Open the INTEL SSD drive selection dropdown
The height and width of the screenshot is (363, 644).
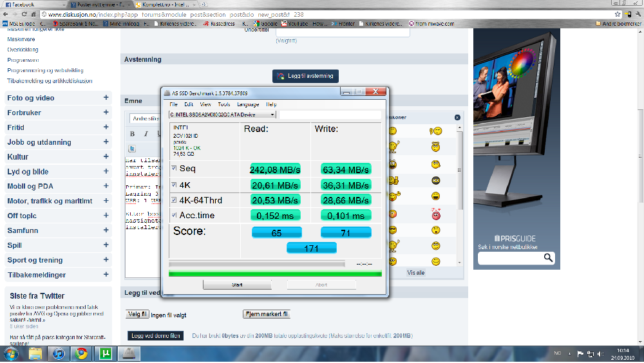(x=222, y=115)
